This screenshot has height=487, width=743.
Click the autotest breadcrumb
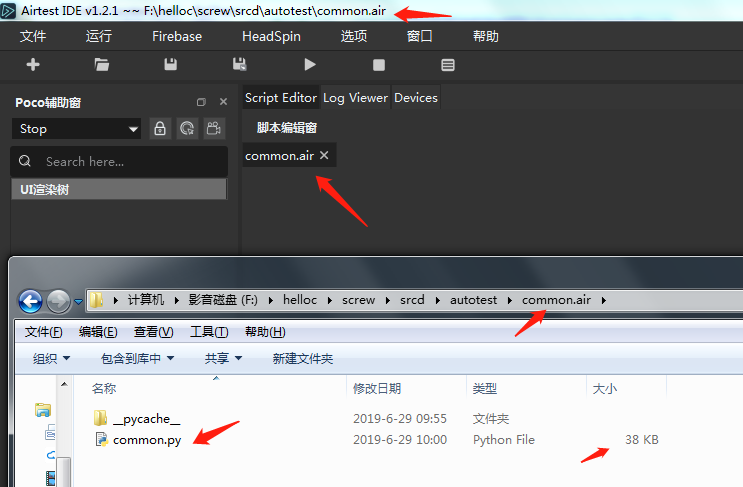pos(473,300)
